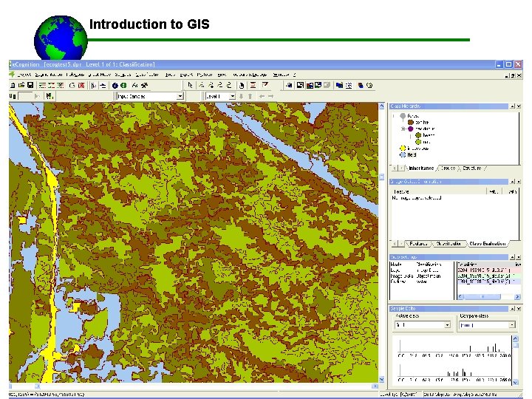This screenshot has height=399, width=532.
Task: Open the Level 1 dropdown
Action: (x=232, y=96)
